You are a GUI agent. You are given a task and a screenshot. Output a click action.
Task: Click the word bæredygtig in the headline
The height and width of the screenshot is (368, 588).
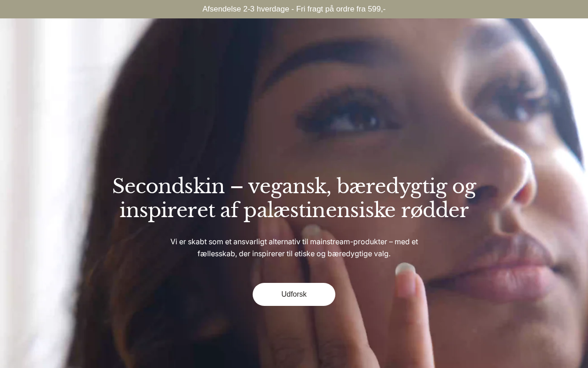[392, 187]
